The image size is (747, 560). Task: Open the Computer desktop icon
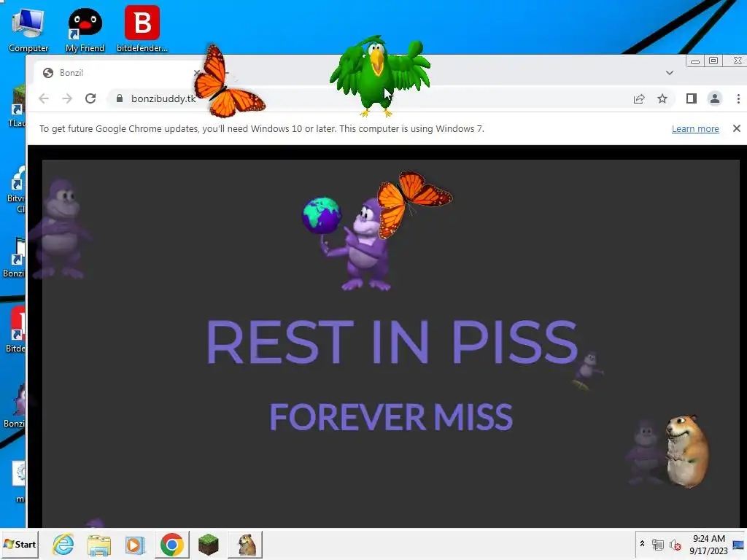click(28, 29)
